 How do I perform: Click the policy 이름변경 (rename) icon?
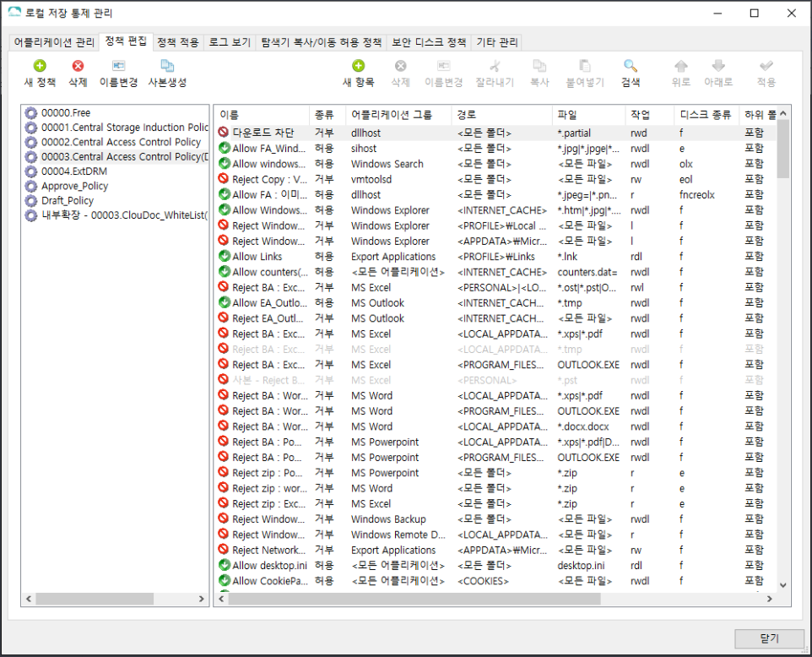pos(118,66)
